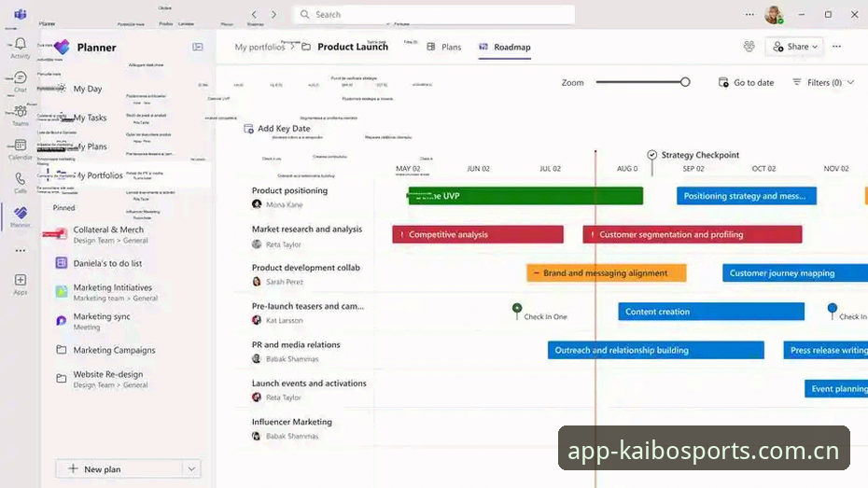868x488 pixels.
Task: Collapse the Planner navigation pane icon
Action: (x=198, y=47)
